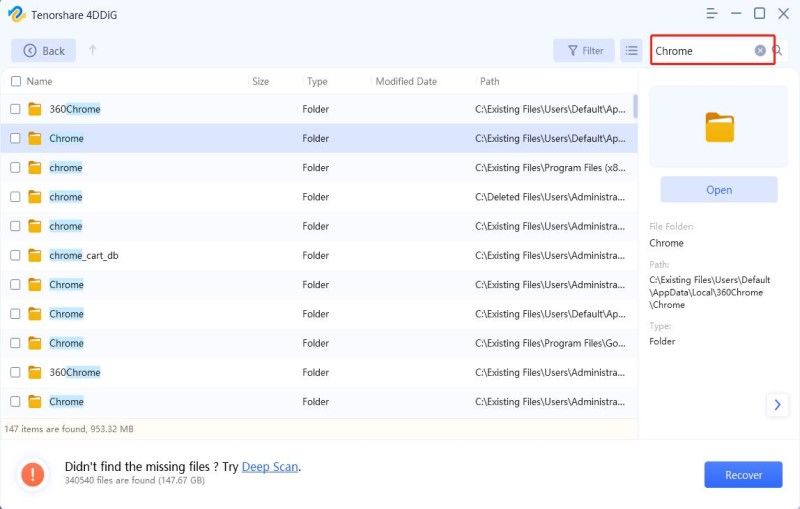This screenshot has width=800, height=509.
Task: Open the Filter dropdown
Action: [584, 51]
